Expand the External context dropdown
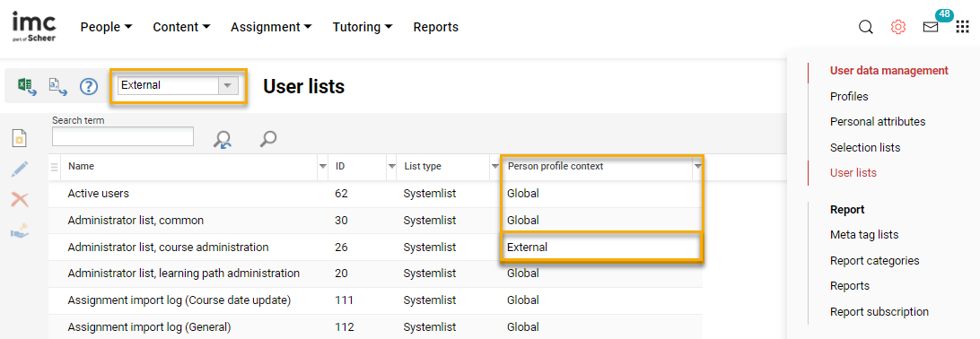The width and height of the screenshot is (980, 339). click(228, 85)
